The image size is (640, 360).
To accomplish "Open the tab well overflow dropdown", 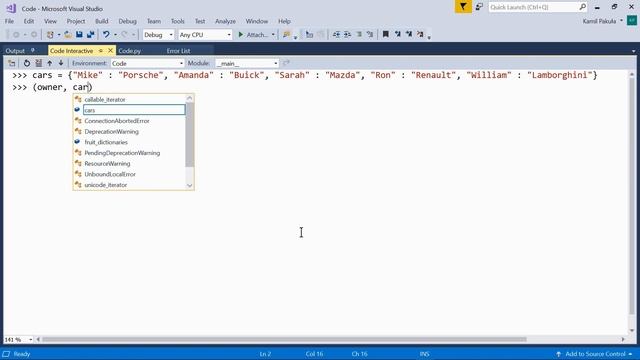I will click(x=633, y=51).
